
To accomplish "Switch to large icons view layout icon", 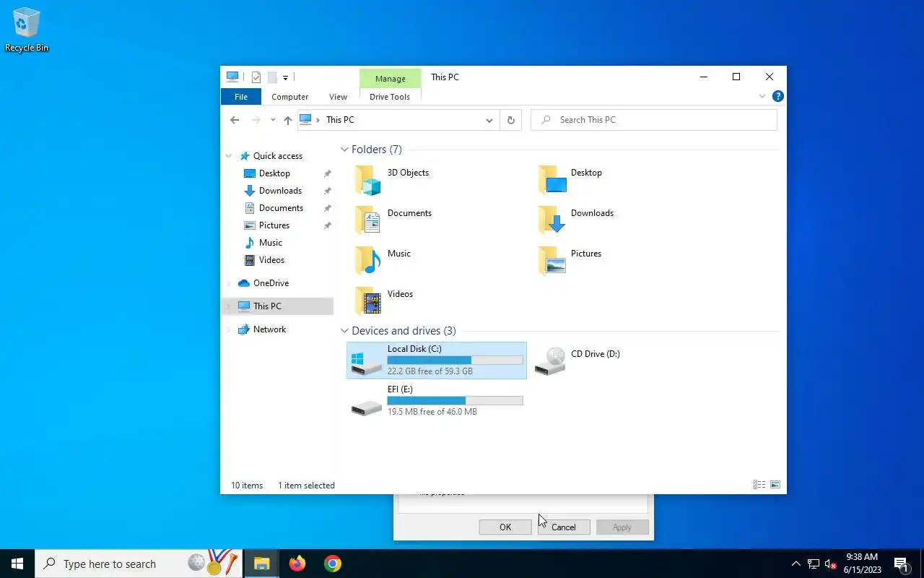I will click(775, 485).
